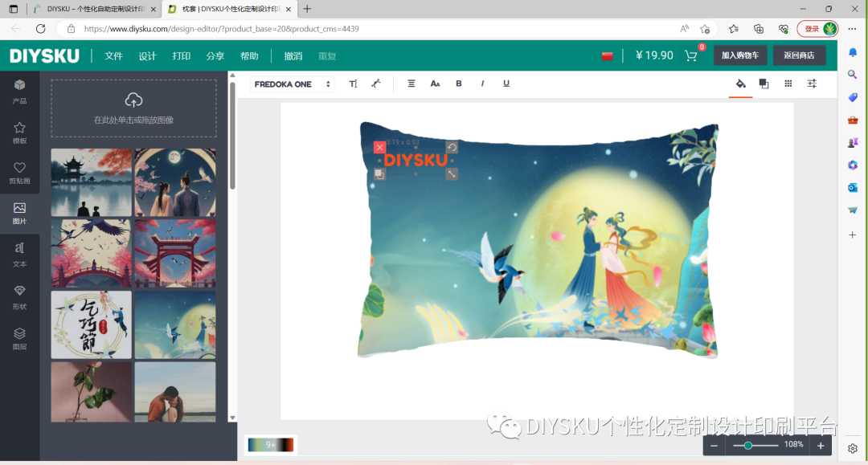Select the 图片 (Images) sidebar panel
Viewport: 868px width, 465px height.
point(19,213)
